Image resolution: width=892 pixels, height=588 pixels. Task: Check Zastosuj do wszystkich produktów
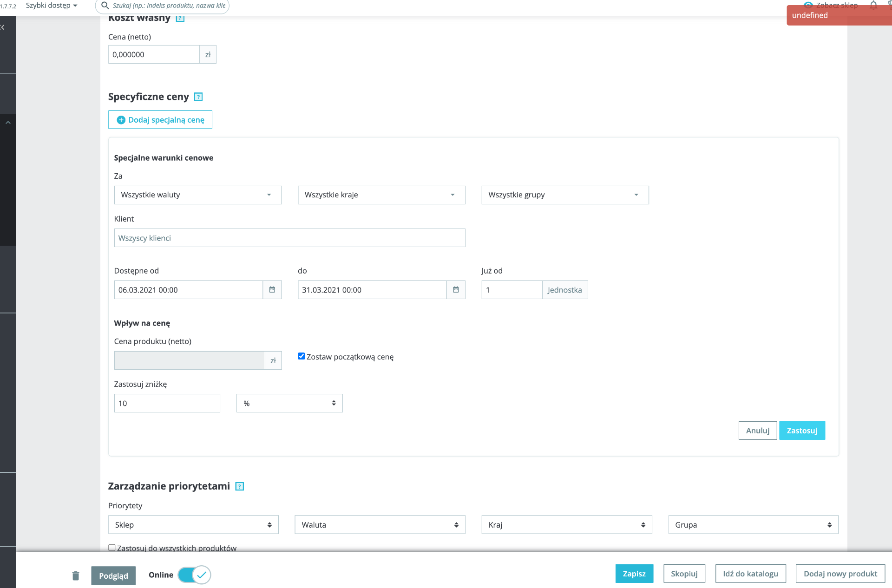(112, 548)
